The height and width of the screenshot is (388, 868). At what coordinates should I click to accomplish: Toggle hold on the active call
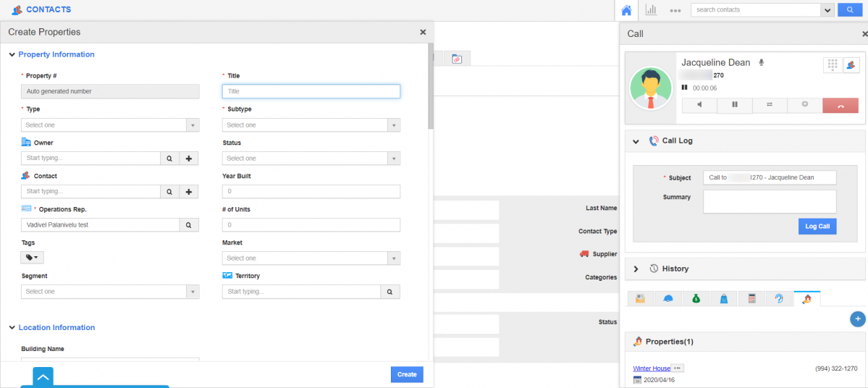tap(734, 105)
